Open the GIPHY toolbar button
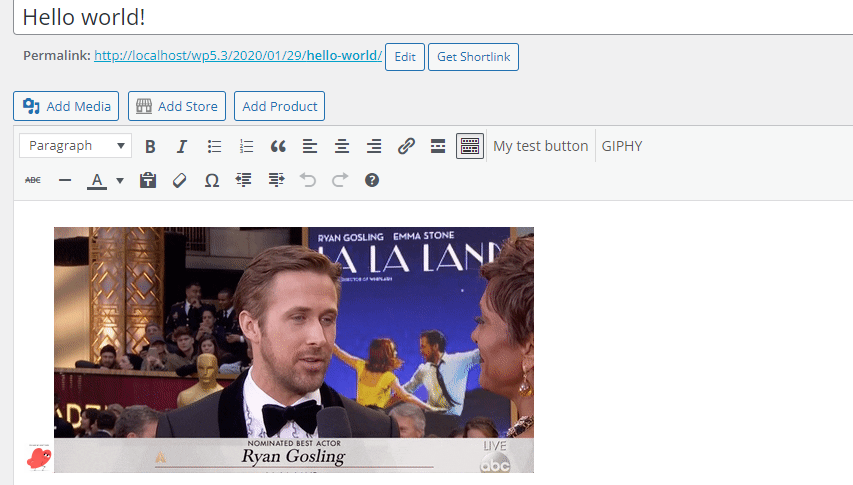The height and width of the screenshot is (485, 853). coord(622,146)
